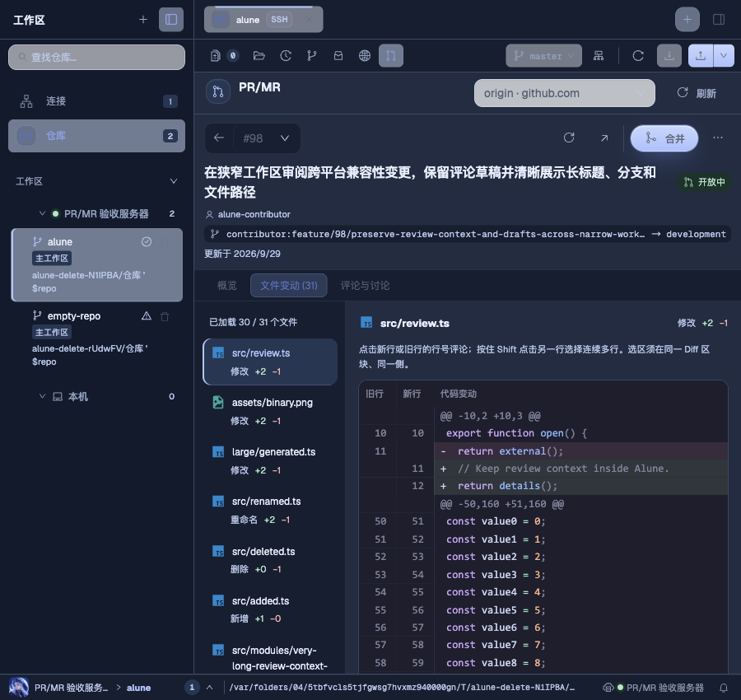Select assets/binary.png in the file list
741x700 pixels.
(x=270, y=411)
